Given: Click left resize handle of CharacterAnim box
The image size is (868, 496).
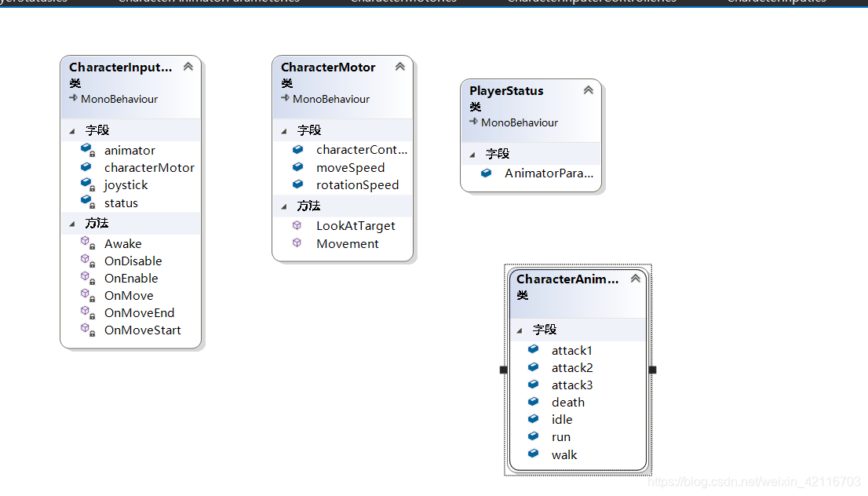Looking at the screenshot, I should [x=503, y=370].
